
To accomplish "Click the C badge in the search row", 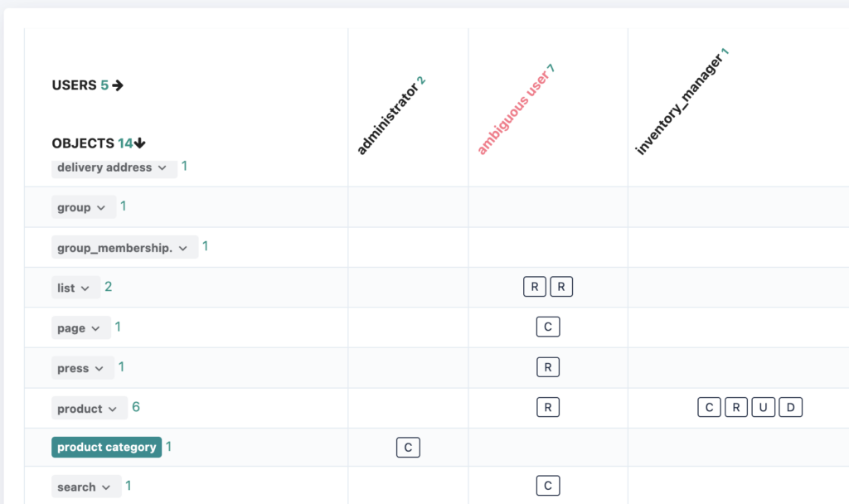I will click(x=548, y=486).
